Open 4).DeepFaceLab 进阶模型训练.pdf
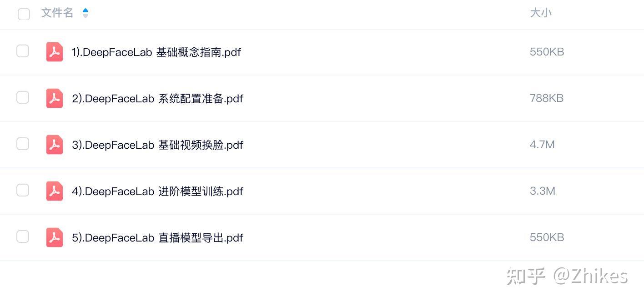This screenshot has height=302, width=644. 157,191
